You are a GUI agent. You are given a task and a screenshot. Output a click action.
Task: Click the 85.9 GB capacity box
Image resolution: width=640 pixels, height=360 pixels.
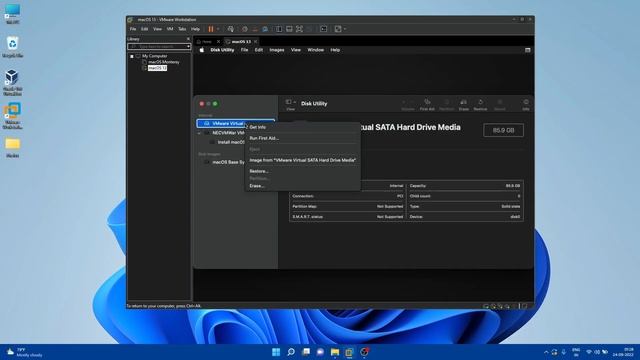[x=503, y=130]
